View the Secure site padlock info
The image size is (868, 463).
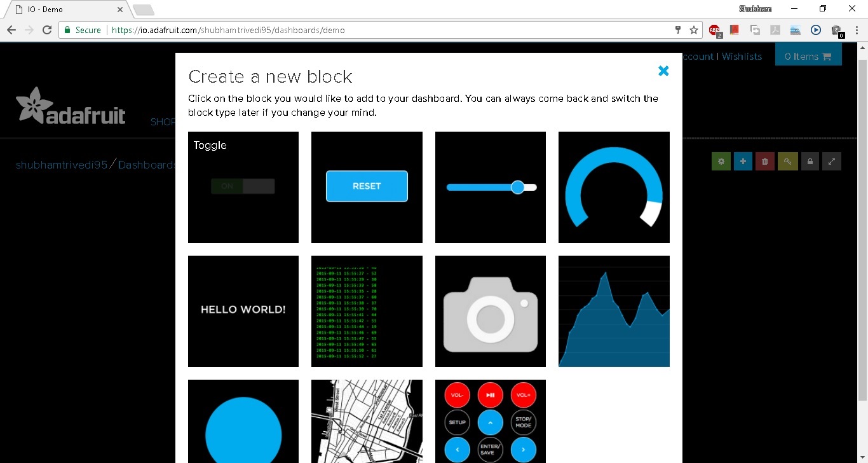coord(81,30)
